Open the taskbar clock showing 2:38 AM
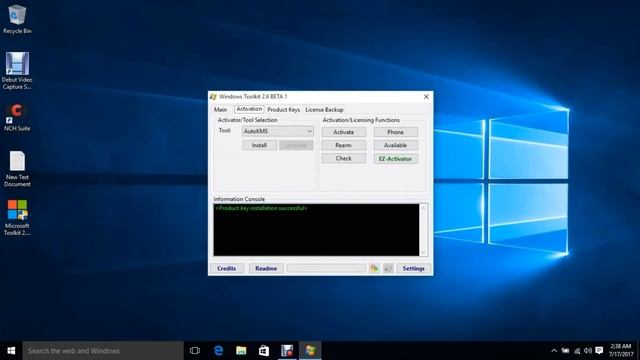This screenshot has height=360, width=640. pos(621,350)
